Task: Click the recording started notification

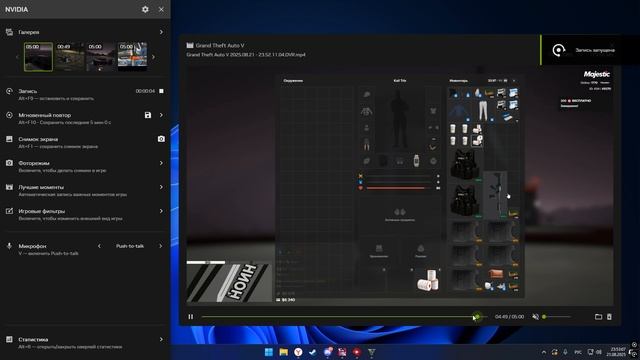Action: click(x=590, y=50)
